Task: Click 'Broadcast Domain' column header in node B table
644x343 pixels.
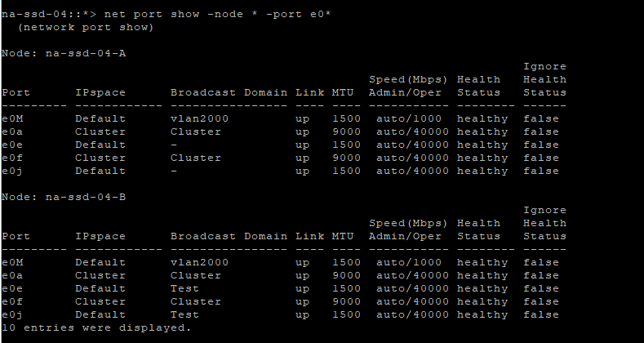Action: click(229, 236)
